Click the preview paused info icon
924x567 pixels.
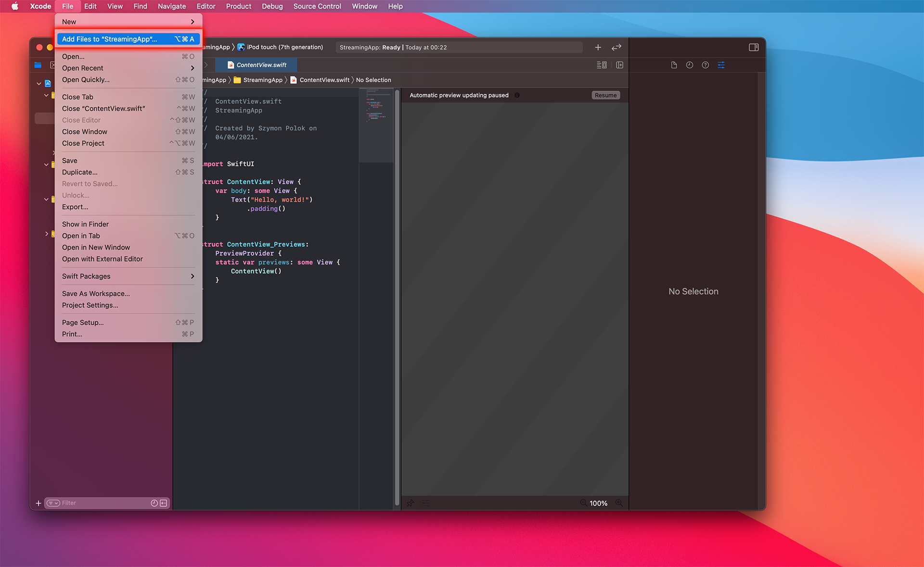(517, 95)
